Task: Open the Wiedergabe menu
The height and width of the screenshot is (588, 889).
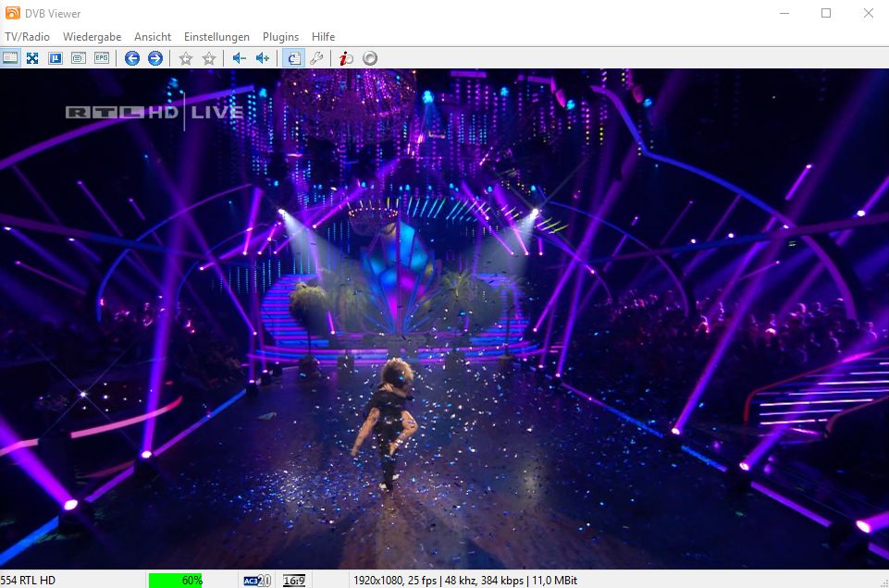Action: 92,37
